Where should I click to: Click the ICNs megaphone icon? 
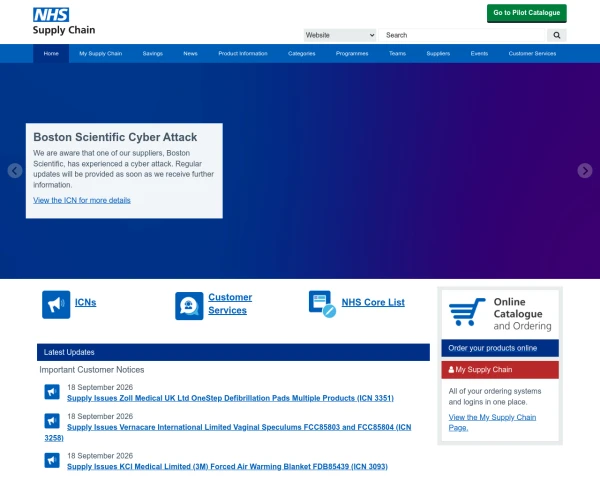click(56, 305)
